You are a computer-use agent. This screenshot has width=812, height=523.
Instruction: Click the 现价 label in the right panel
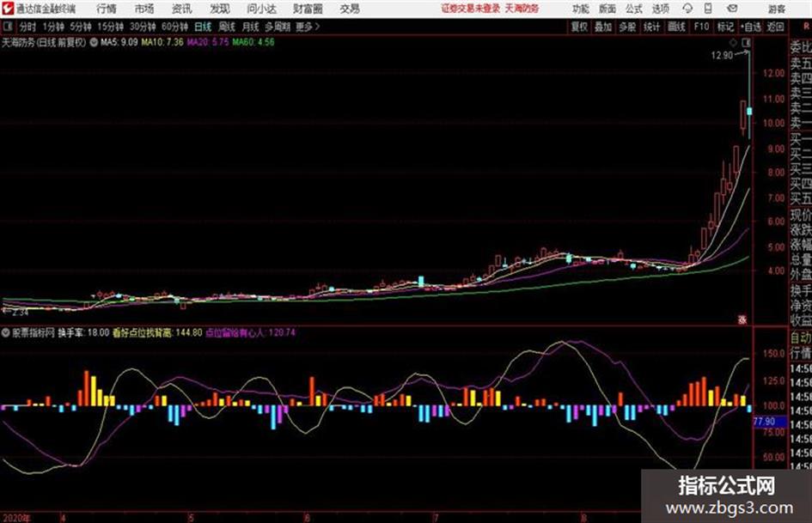(x=801, y=215)
